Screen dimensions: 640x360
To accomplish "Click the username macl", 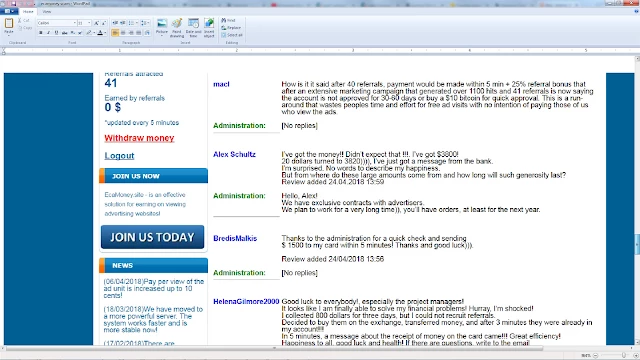I will 221,84.
